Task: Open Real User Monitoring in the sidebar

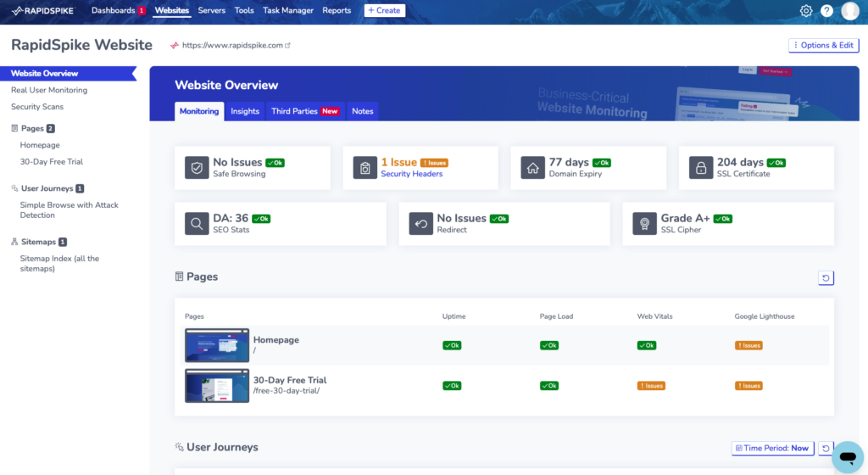Action: (49, 90)
